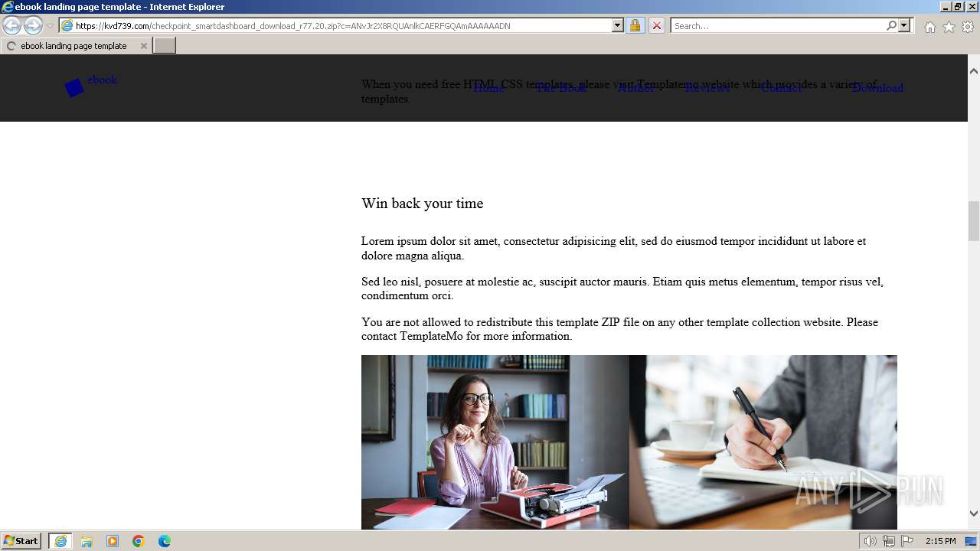The height and width of the screenshot is (551, 980).
Task: Click the Lorem ipsum dolor paragraph
Action: tap(613, 249)
